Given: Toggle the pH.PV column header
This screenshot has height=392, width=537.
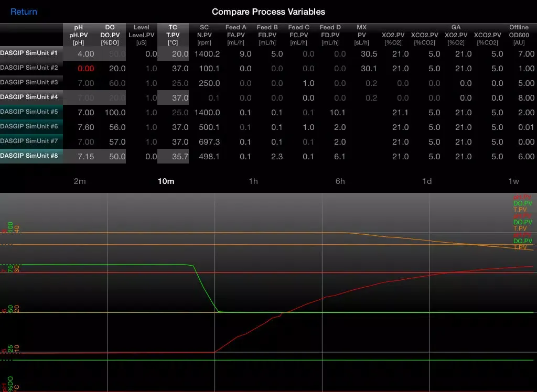Looking at the screenshot, I should (x=79, y=35).
